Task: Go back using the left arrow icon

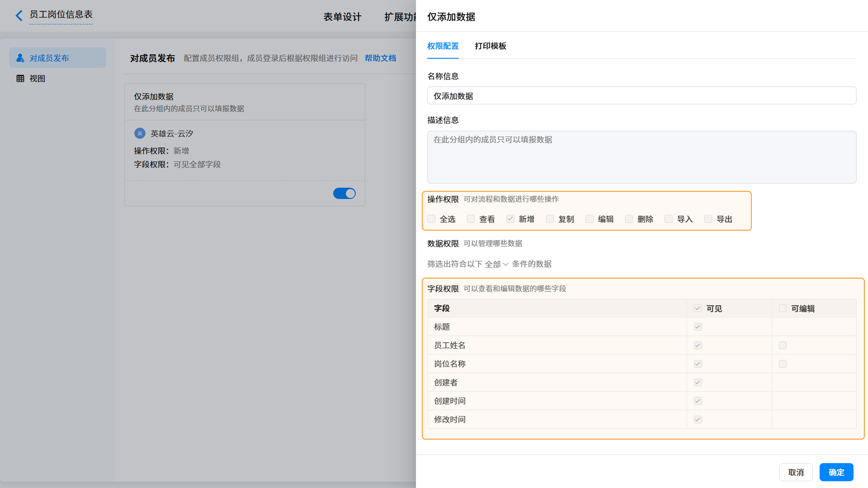Action: click(19, 15)
